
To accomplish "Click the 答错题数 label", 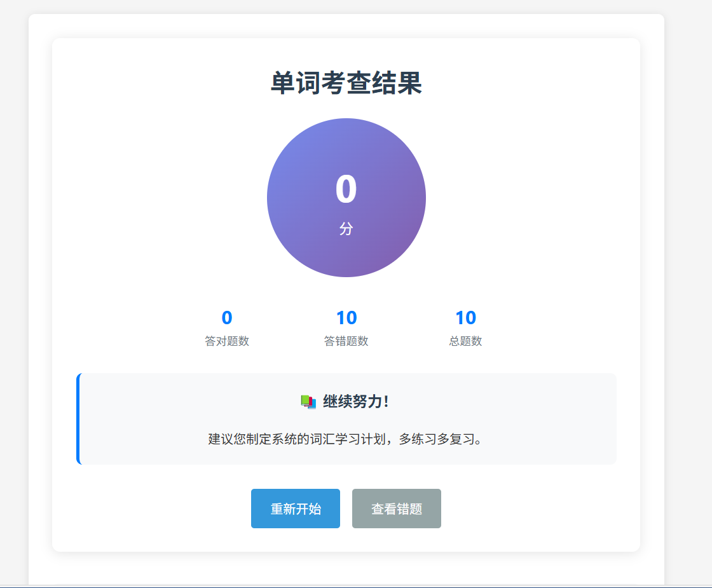I will click(346, 341).
